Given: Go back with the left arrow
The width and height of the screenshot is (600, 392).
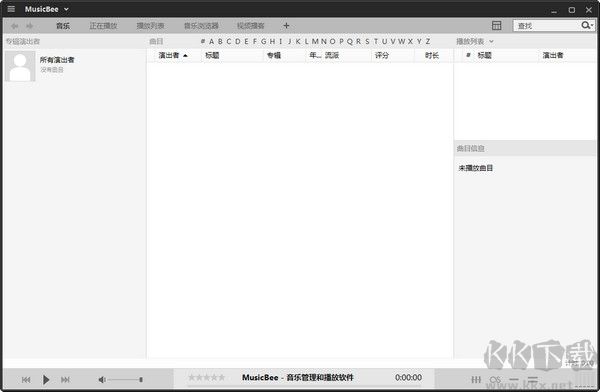Looking at the screenshot, I should 15,26.
